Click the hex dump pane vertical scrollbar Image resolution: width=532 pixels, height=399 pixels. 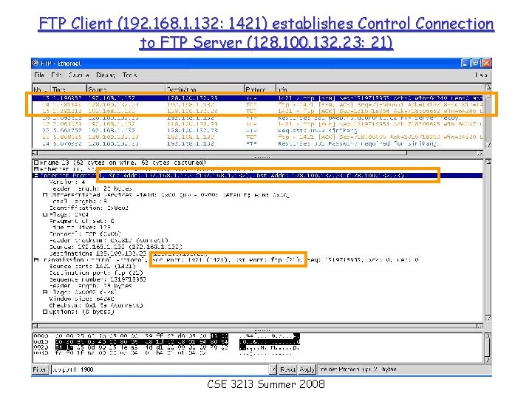pos(488,348)
